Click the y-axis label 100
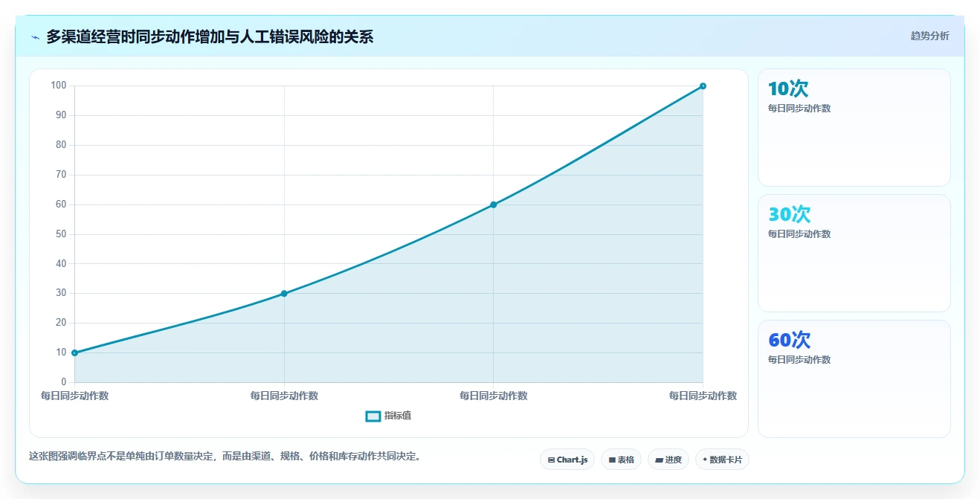The image size is (980, 499). pos(59,86)
